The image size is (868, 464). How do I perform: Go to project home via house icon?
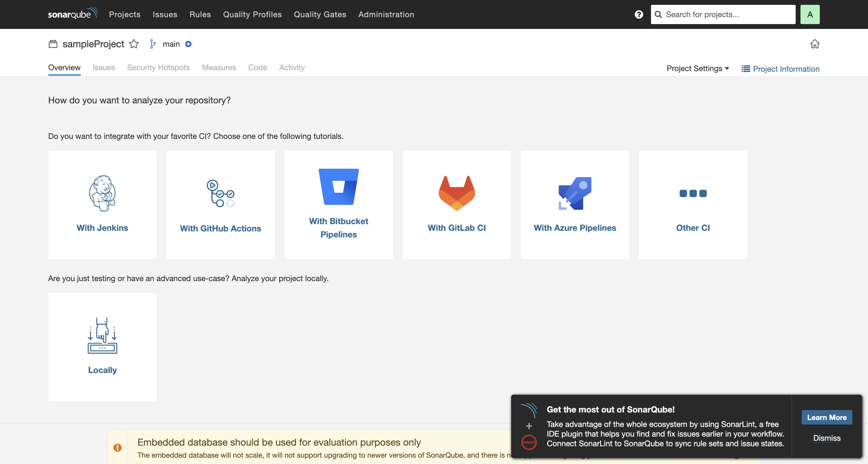pyautogui.click(x=815, y=44)
